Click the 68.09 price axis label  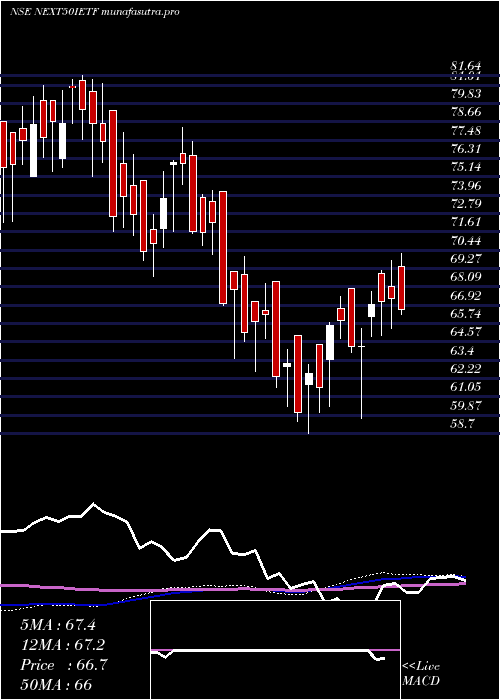(x=465, y=277)
